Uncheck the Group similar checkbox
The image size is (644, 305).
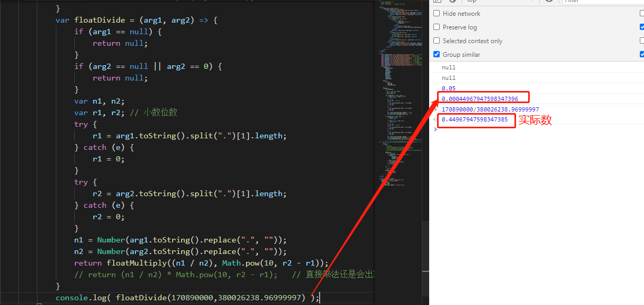point(437,55)
